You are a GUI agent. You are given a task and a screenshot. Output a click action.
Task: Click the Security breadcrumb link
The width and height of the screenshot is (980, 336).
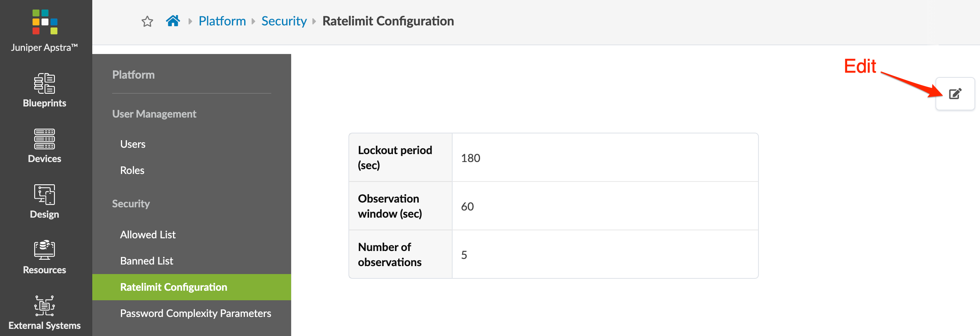coord(284,21)
